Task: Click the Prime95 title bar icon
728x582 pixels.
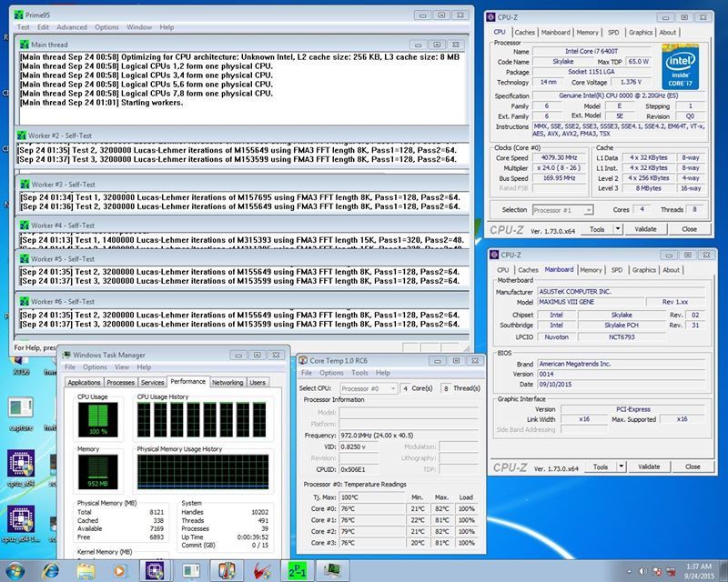Action: 18,15
